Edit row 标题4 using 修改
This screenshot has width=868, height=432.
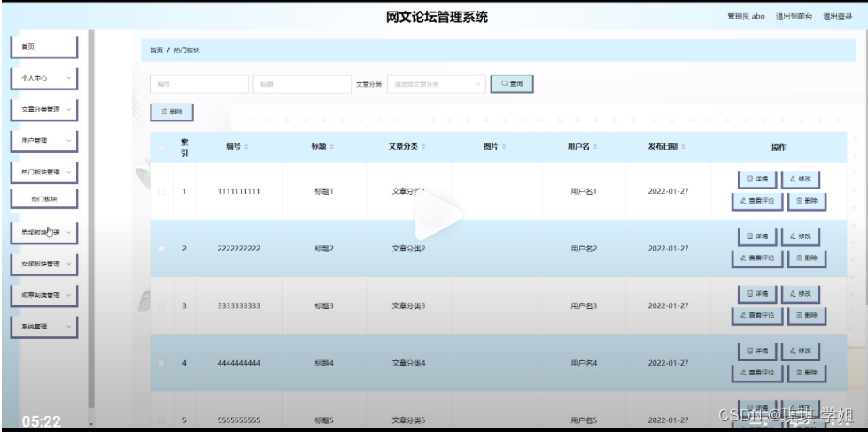click(x=800, y=351)
